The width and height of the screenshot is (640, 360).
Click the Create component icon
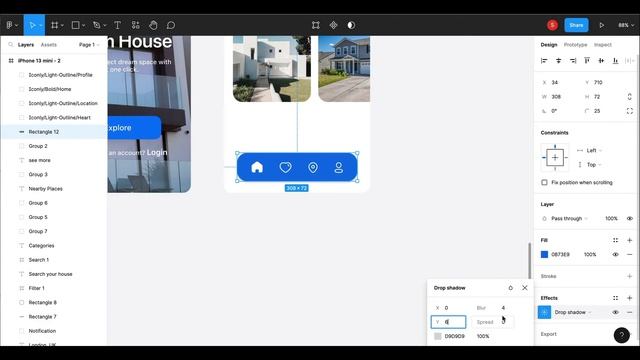333,25
